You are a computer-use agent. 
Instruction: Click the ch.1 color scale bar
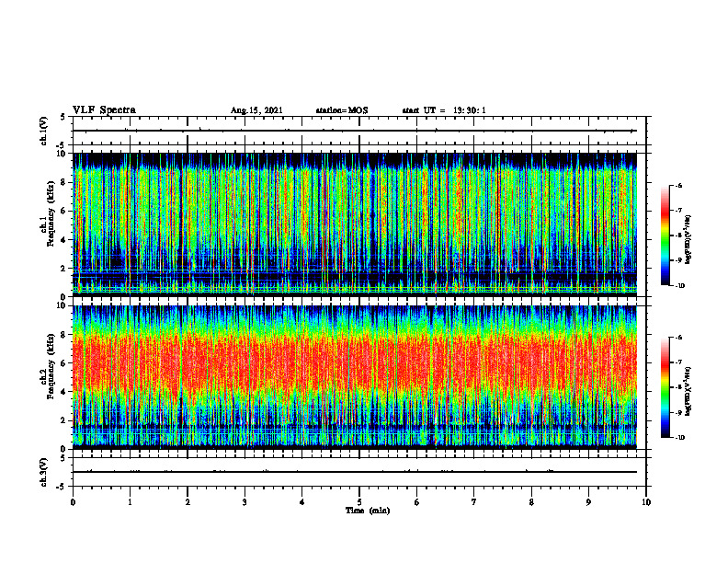[665, 236]
